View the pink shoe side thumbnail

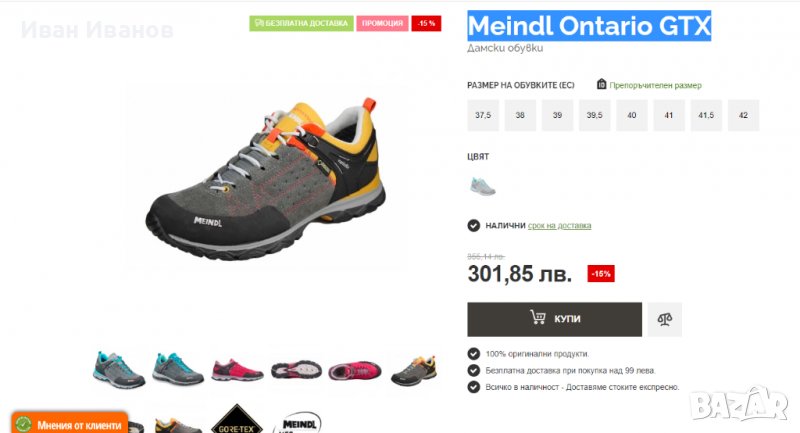[237, 370]
